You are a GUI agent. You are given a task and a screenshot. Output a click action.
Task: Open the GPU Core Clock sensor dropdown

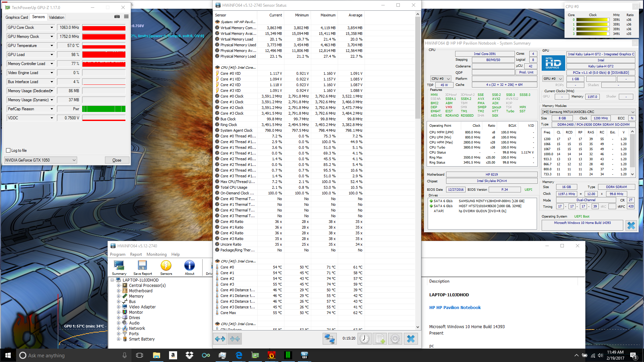point(52,27)
